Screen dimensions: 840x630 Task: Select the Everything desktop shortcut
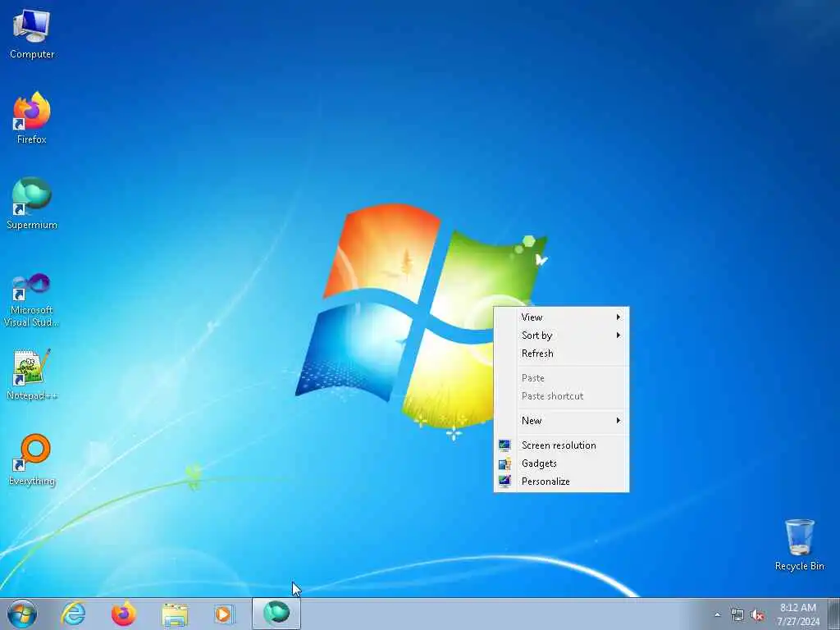click(32, 459)
